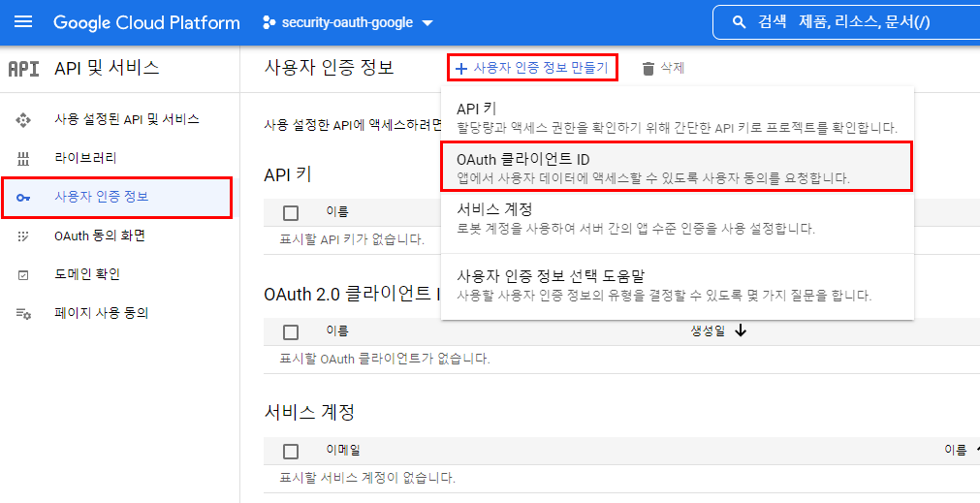980x503 pixels.
Task: Click the 페이지 사용 동의 settings icon
Action: point(23,314)
